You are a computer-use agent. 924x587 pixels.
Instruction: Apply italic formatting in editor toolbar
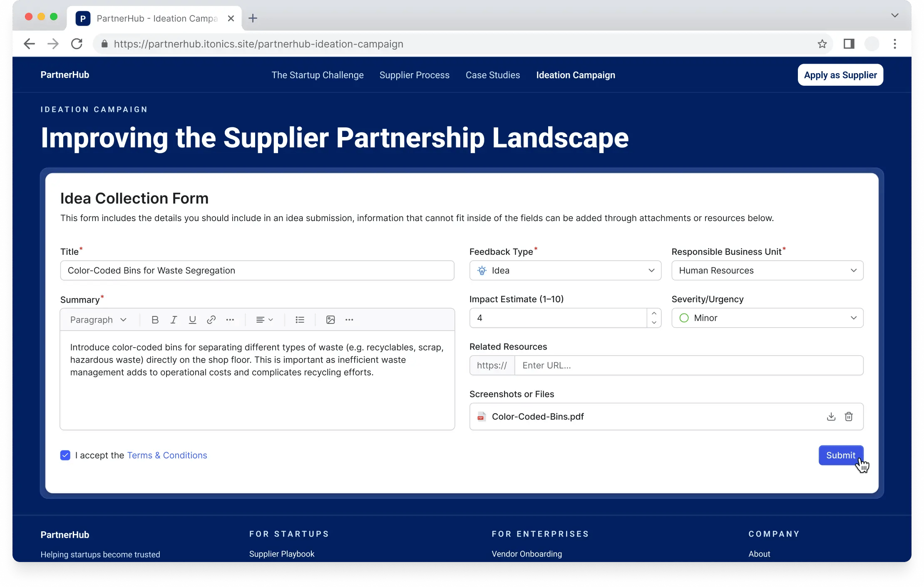coord(174,320)
